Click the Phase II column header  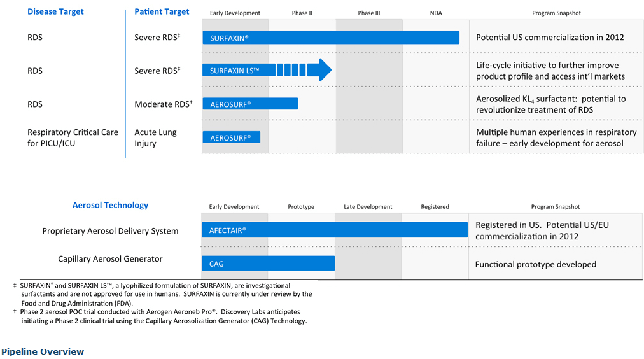tap(302, 13)
